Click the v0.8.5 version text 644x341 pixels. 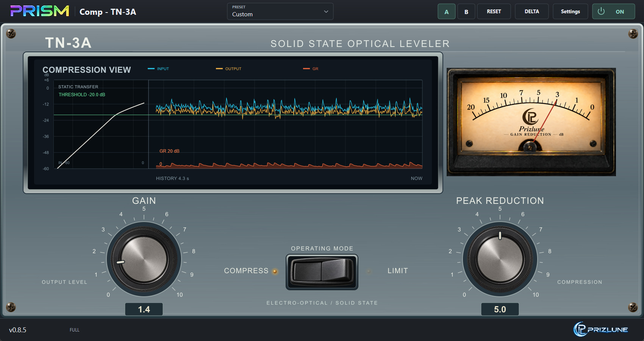[x=18, y=330]
